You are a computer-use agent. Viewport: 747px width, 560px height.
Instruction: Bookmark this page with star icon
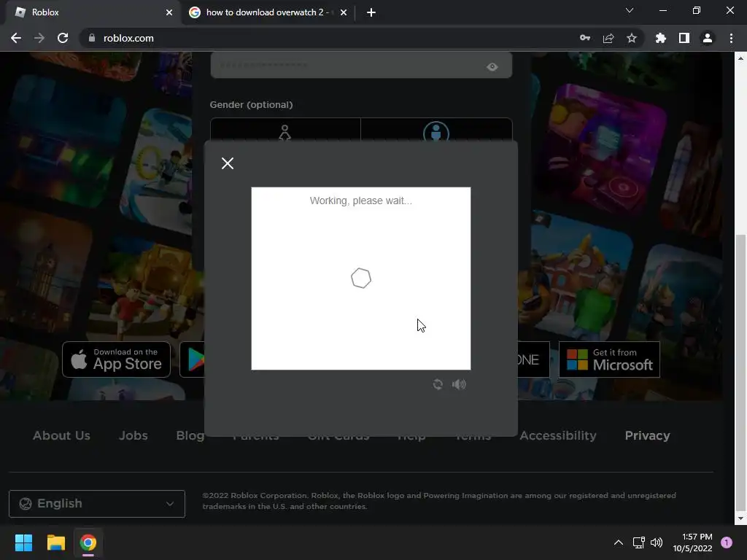click(632, 38)
